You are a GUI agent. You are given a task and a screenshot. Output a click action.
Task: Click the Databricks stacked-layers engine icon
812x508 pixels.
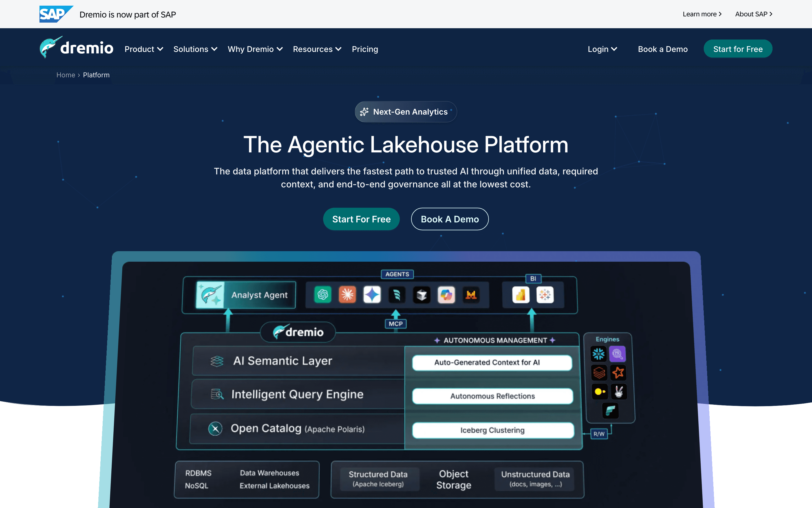pyautogui.click(x=599, y=372)
